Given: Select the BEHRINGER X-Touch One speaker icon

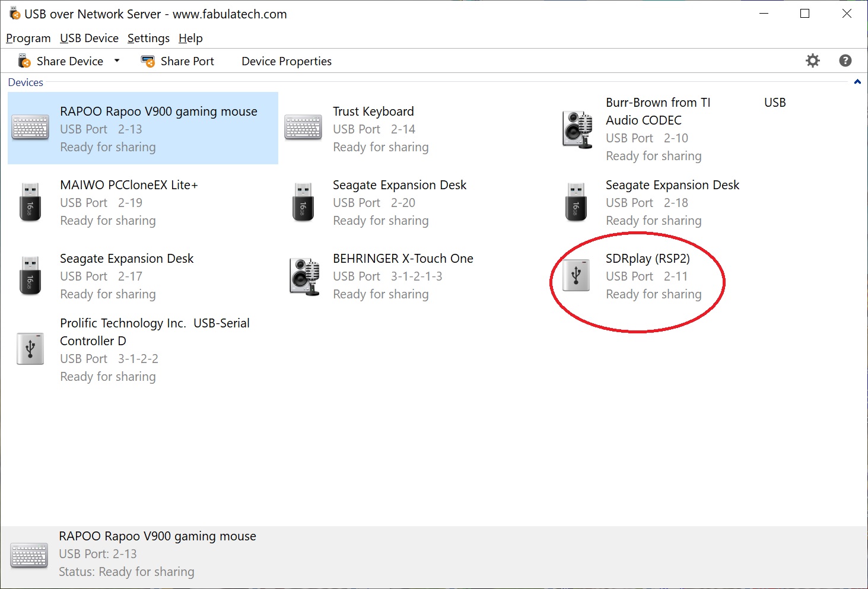Looking at the screenshot, I should point(304,276).
